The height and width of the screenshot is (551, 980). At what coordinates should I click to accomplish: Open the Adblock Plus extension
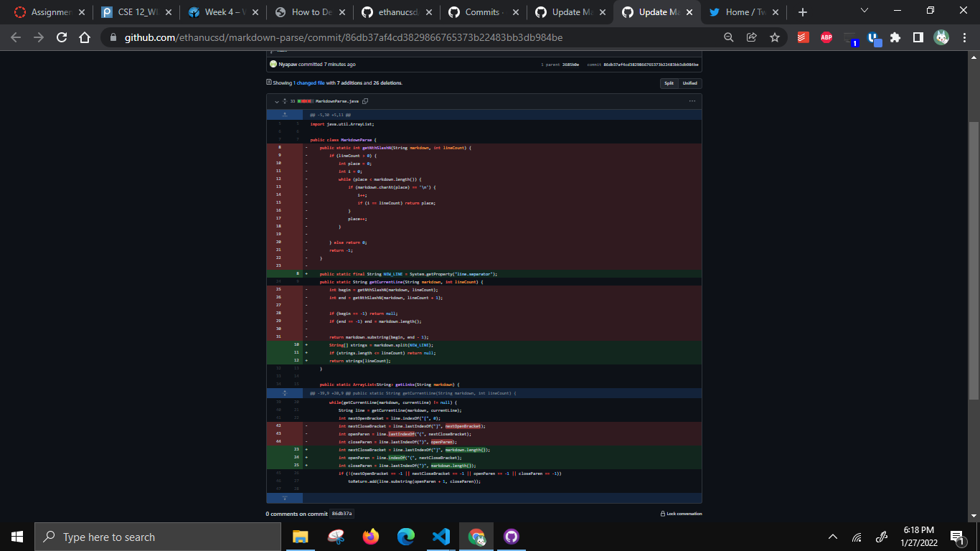[x=826, y=37]
